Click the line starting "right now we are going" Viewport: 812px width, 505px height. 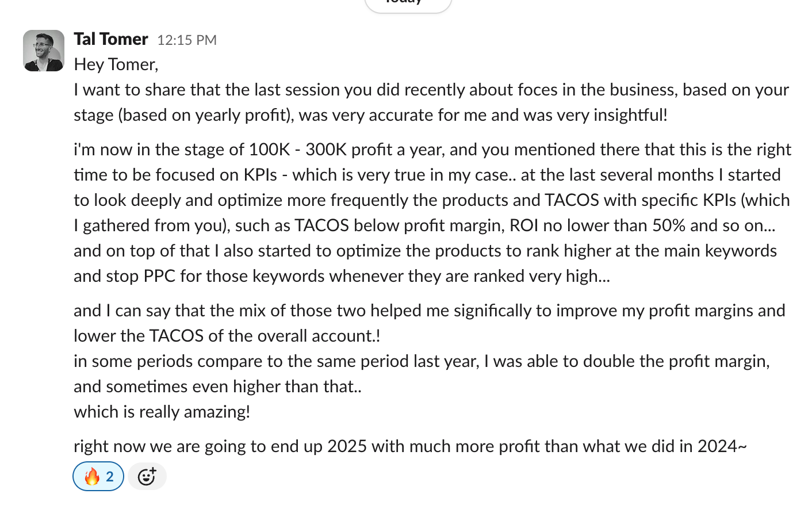point(410,446)
